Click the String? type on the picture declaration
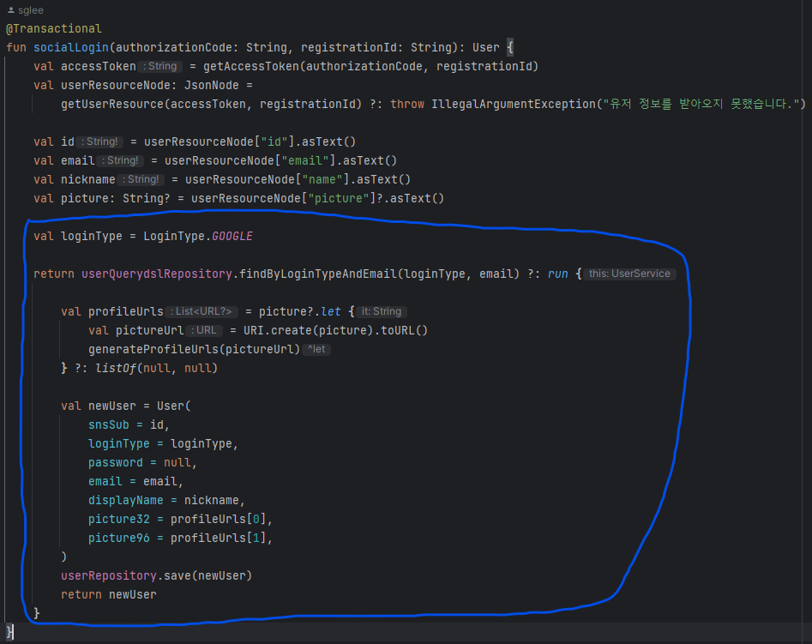Screen dimensions: 812x644 coord(146,198)
